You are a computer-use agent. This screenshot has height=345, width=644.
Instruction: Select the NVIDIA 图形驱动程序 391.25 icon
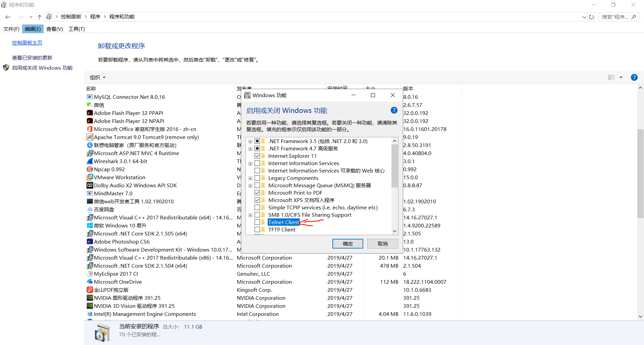(90, 298)
